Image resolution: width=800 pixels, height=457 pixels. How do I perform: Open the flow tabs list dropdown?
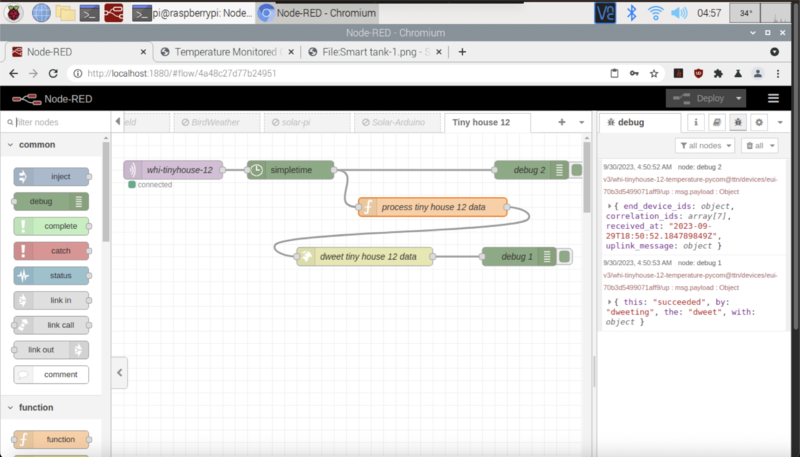pos(581,122)
